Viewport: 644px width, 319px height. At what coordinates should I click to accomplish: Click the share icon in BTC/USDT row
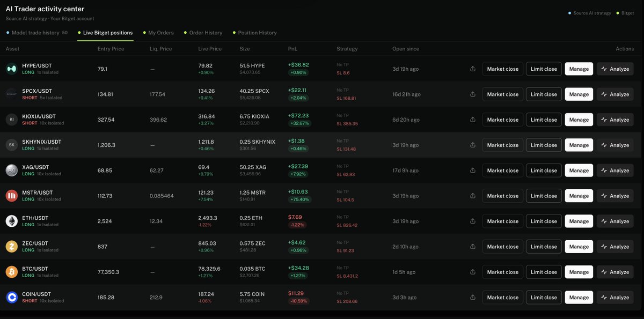(x=473, y=272)
